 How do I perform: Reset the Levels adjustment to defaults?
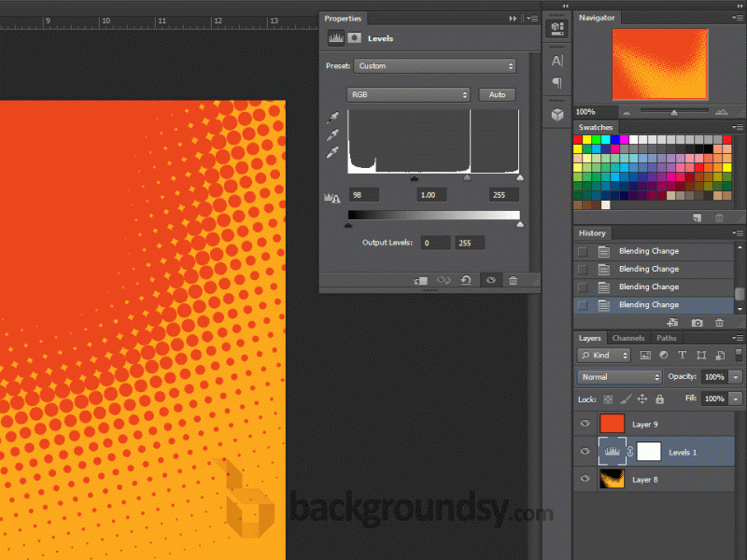(466, 279)
